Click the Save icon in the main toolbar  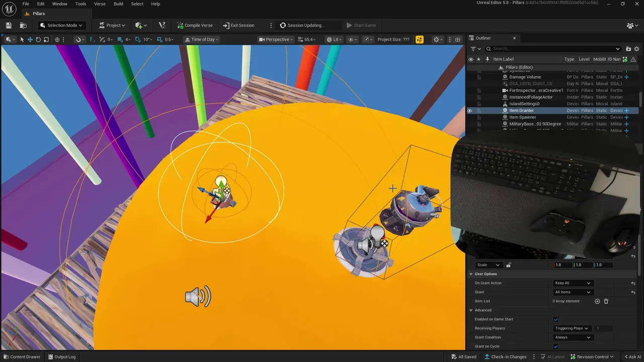click(x=9, y=25)
